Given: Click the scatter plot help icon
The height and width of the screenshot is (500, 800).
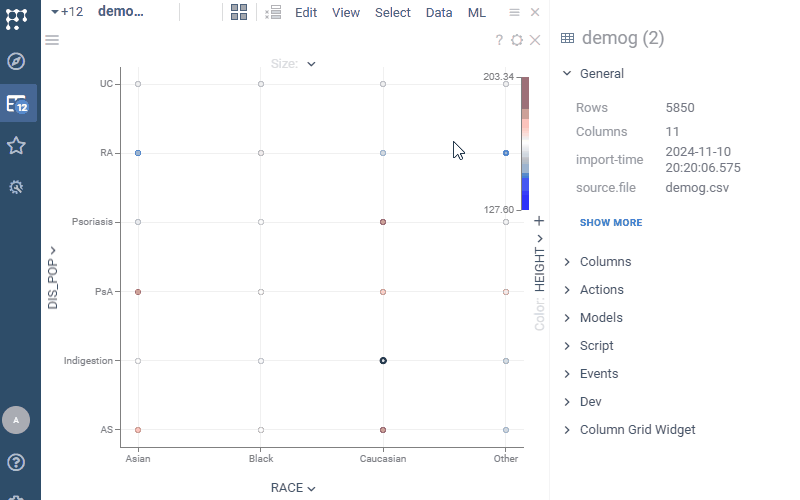Looking at the screenshot, I should [x=499, y=40].
